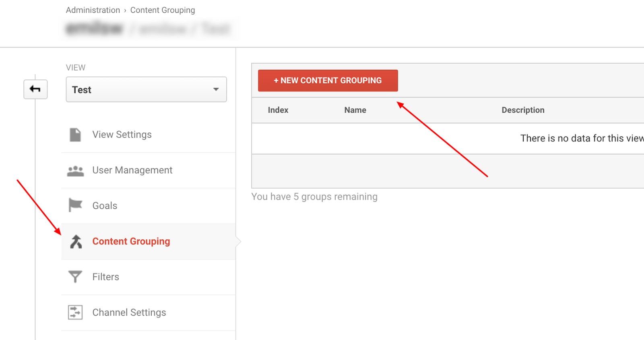644x340 pixels.
Task: Click the 'There is no data' message
Action: tap(582, 138)
